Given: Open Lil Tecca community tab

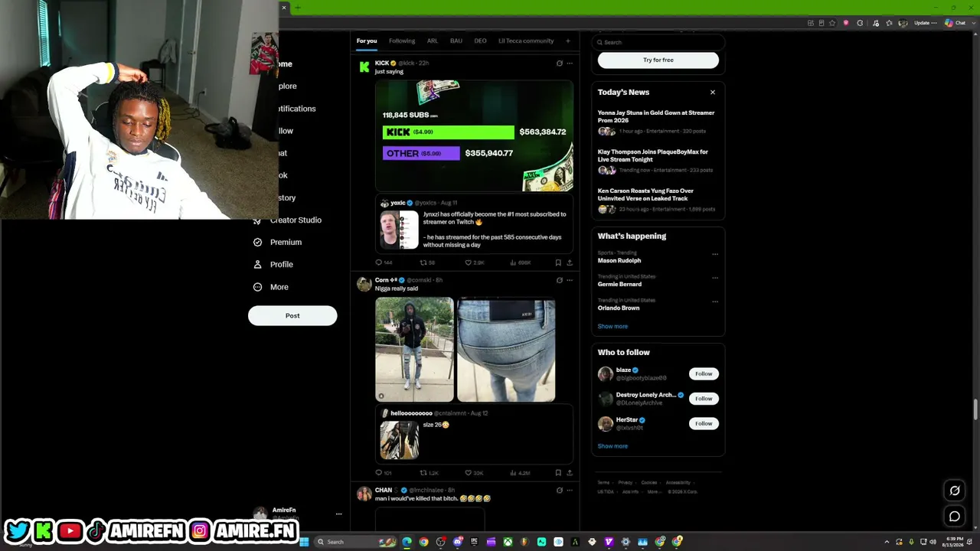Looking at the screenshot, I should coord(526,41).
